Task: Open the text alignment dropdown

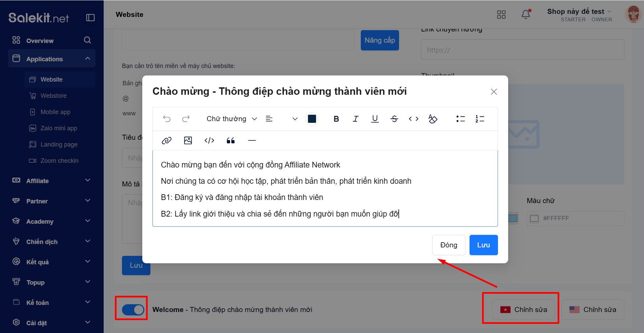Action: tap(281, 119)
